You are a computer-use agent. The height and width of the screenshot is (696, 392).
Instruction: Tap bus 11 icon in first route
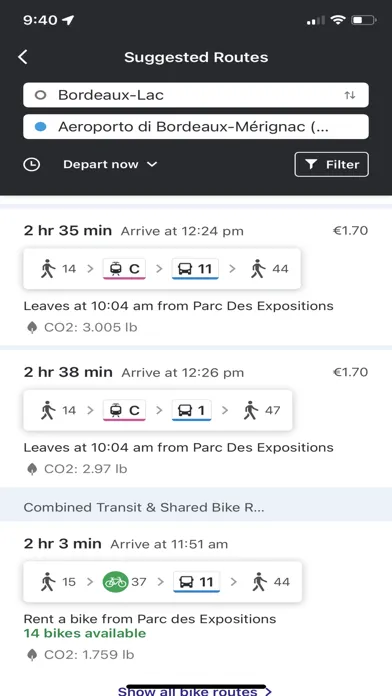coord(195,269)
